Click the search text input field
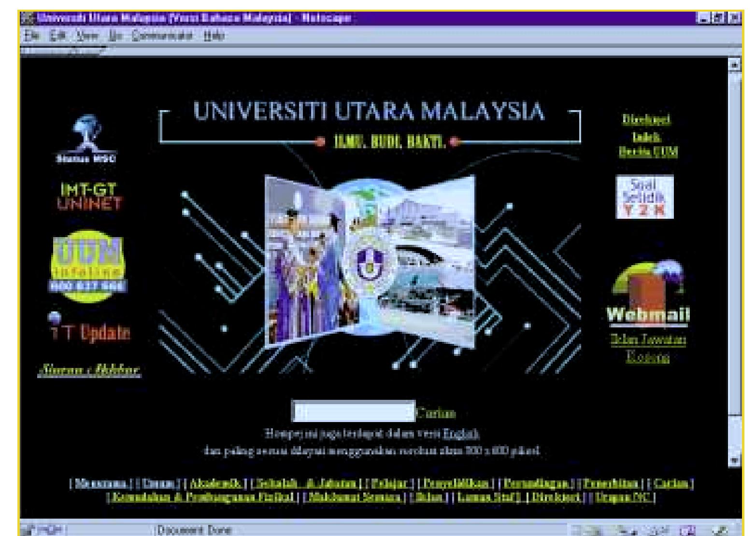This screenshot has height=536, width=756. [x=354, y=412]
